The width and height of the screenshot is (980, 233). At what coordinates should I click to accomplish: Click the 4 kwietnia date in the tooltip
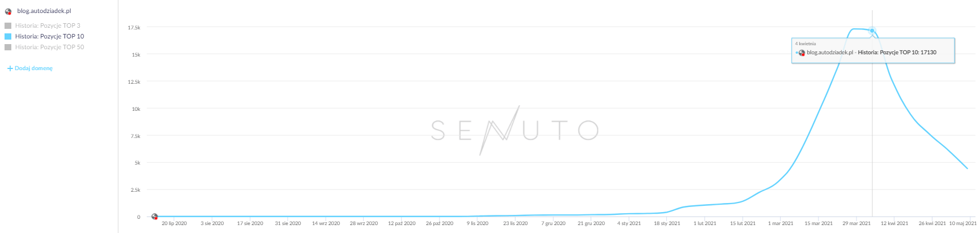(x=806, y=44)
